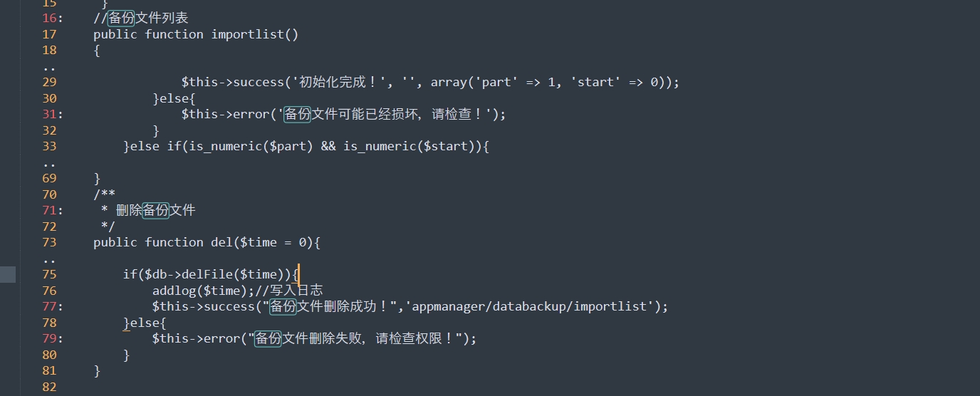This screenshot has height=396, width=980.
Task: Click the highlighted 备份 match on line 31
Action: point(297,114)
